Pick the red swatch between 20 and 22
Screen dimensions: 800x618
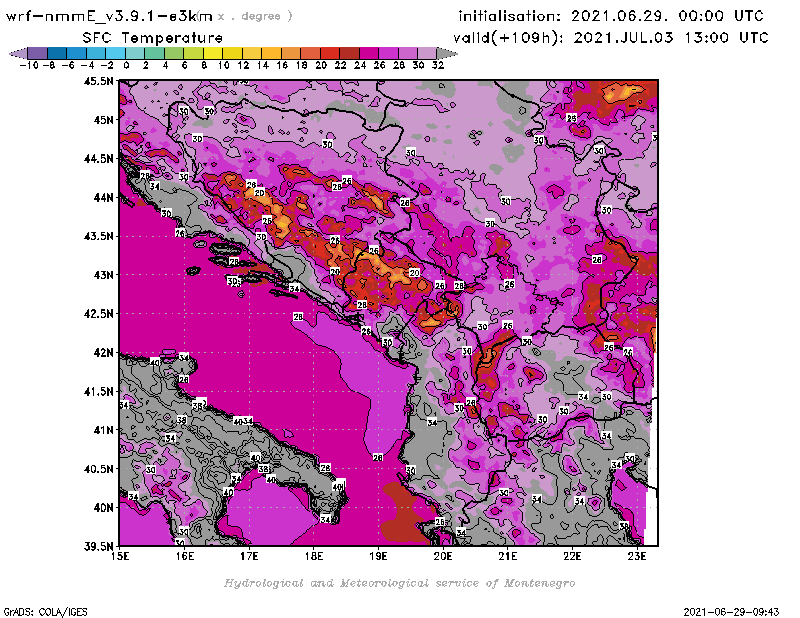(x=330, y=53)
